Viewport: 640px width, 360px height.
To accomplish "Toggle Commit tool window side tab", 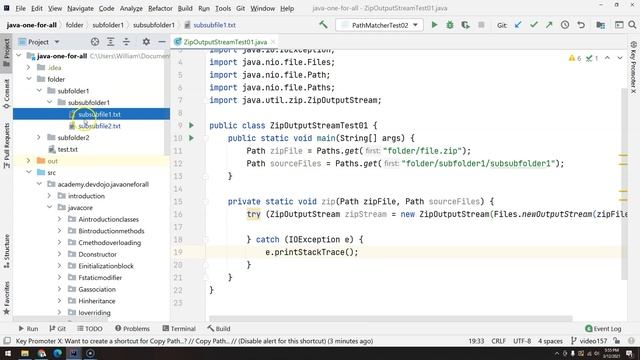I will 7,94.
